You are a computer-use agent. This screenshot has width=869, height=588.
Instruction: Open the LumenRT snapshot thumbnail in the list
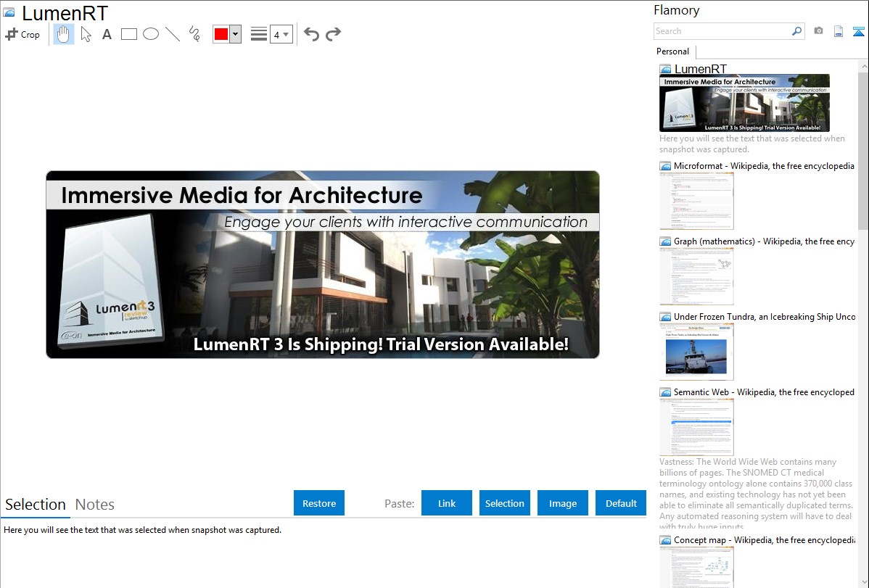[744, 103]
